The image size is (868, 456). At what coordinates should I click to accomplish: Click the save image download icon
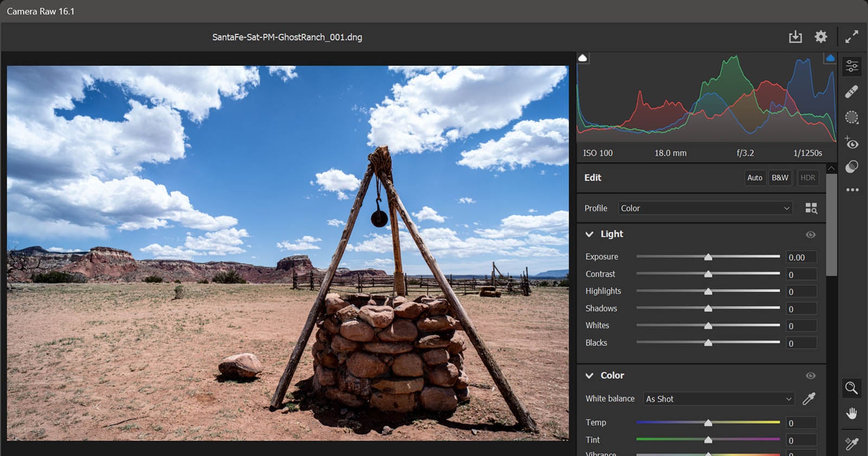point(795,37)
